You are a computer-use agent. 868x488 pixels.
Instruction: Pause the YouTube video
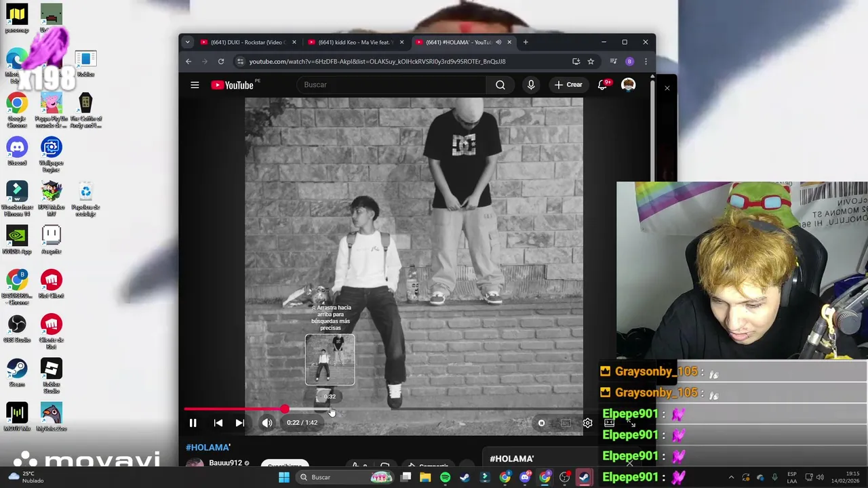click(193, 423)
